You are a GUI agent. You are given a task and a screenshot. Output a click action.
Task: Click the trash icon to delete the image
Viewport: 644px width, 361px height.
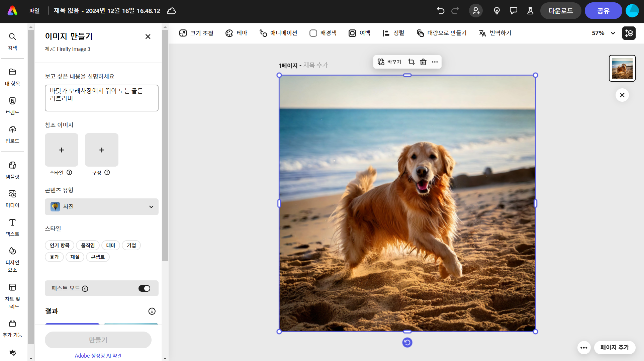[423, 62]
